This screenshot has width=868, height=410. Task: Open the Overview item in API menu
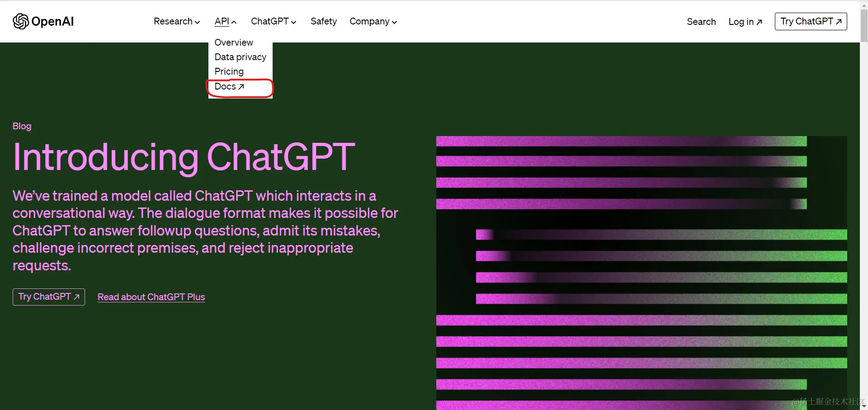(234, 42)
